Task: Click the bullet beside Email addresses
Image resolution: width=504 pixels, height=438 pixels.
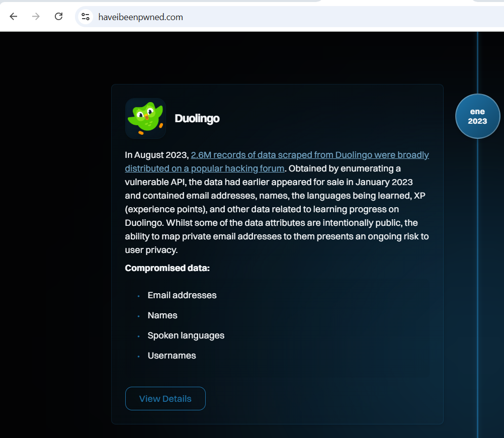Action: coord(138,296)
